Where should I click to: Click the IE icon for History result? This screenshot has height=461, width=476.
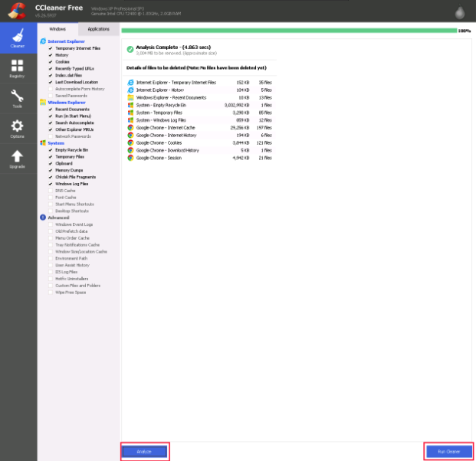click(x=130, y=90)
